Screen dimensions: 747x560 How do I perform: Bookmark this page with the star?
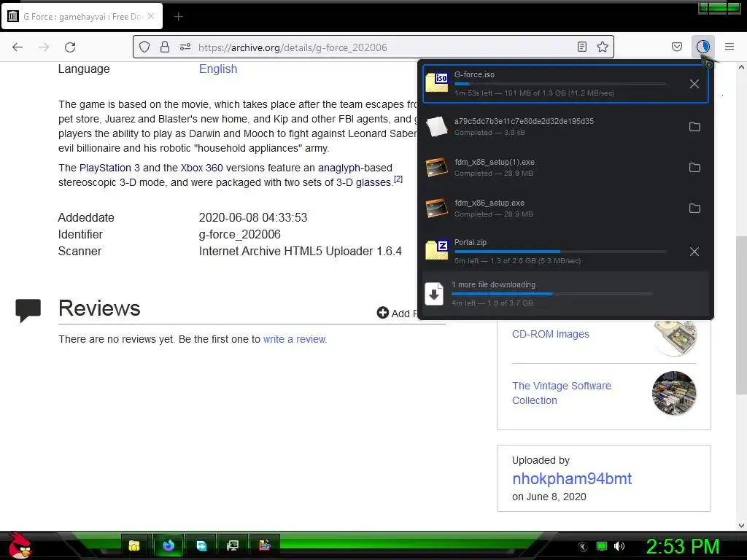tap(602, 47)
